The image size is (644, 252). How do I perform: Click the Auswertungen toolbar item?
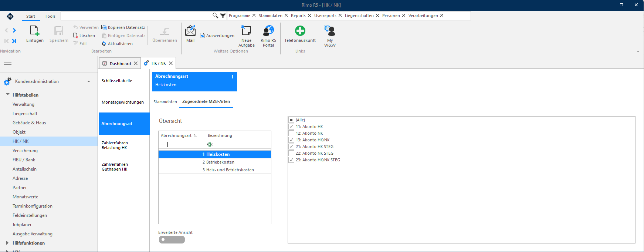(217, 36)
